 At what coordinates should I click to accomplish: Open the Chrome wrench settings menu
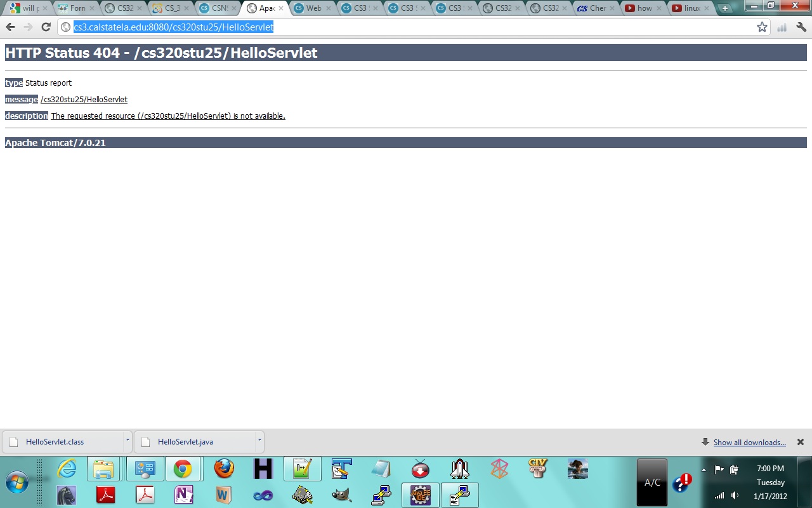801,27
